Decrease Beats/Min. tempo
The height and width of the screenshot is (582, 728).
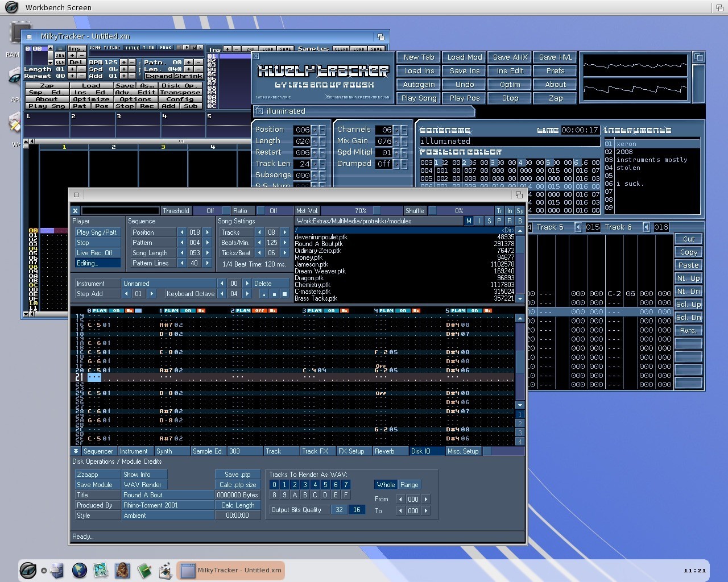click(259, 243)
